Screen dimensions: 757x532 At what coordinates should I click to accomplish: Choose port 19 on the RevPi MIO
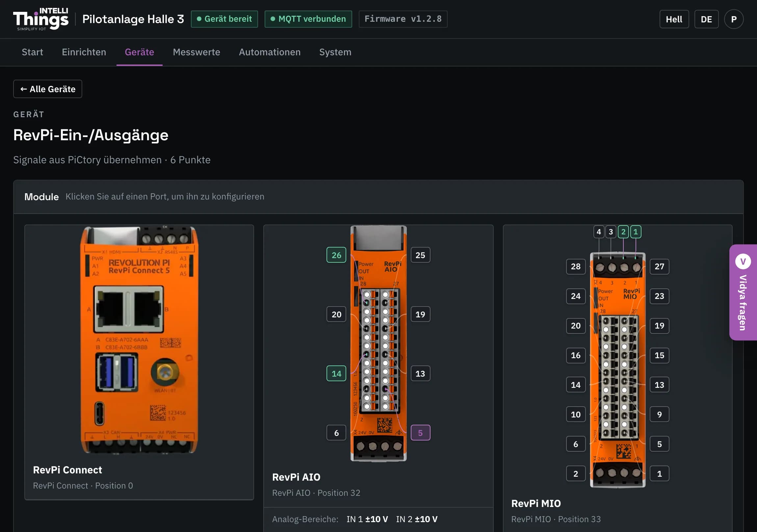tap(659, 326)
